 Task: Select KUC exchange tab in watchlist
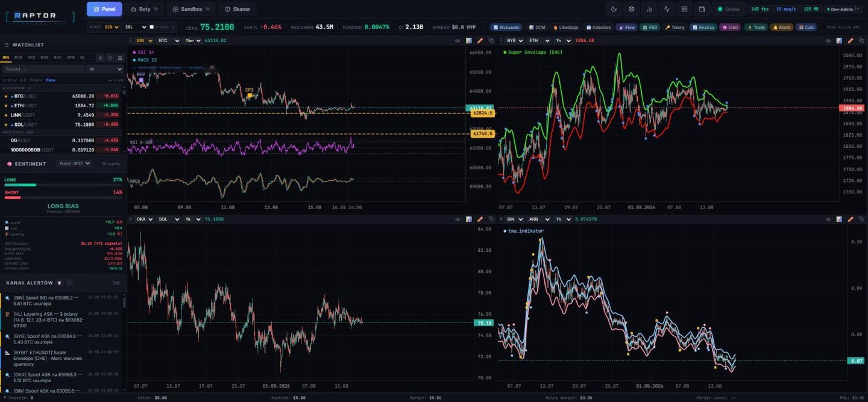click(58, 58)
